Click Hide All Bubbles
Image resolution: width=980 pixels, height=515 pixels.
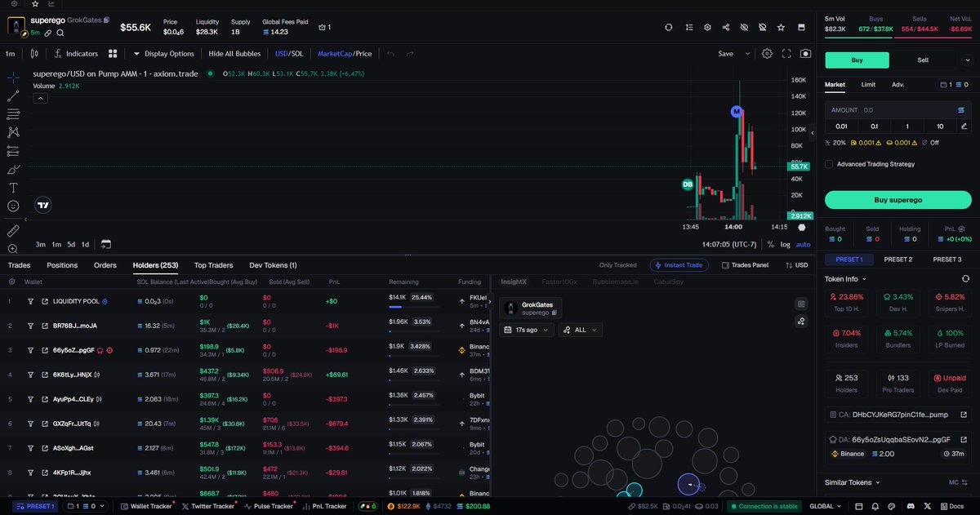pos(234,54)
